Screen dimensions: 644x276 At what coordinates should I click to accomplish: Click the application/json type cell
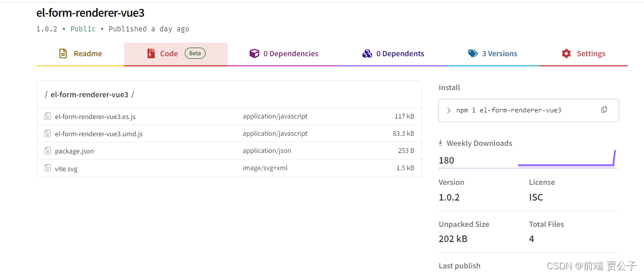(x=267, y=151)
